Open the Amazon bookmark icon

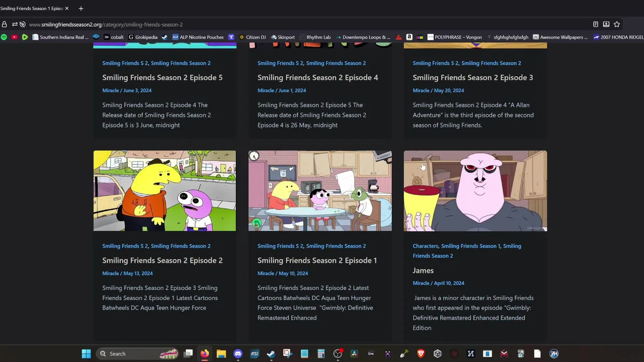click(x=410, y=37)
